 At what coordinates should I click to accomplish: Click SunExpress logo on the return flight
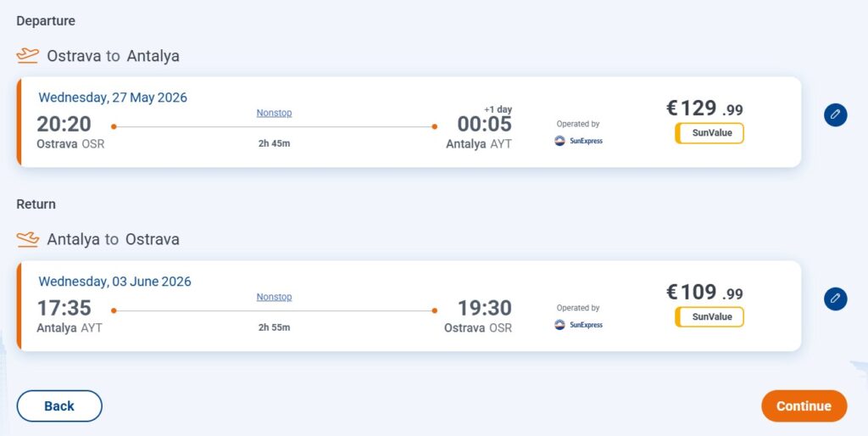(x=578, y=325)
